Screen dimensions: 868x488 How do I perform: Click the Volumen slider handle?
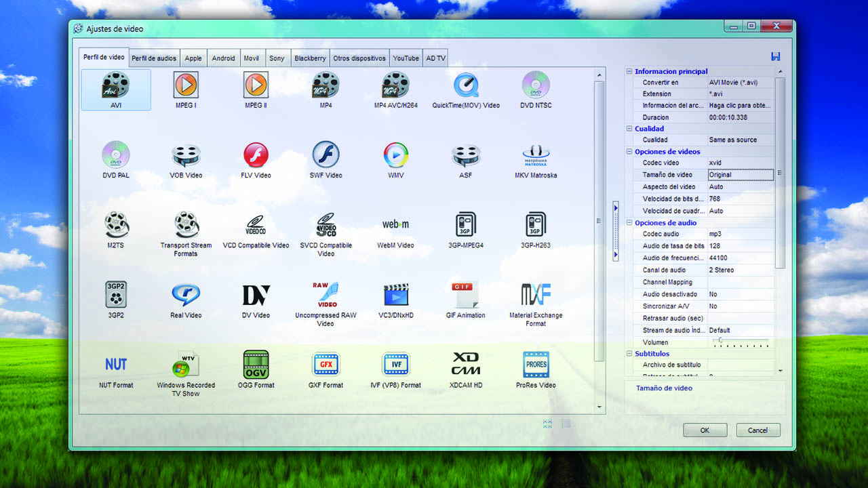(x=720, y=340)
